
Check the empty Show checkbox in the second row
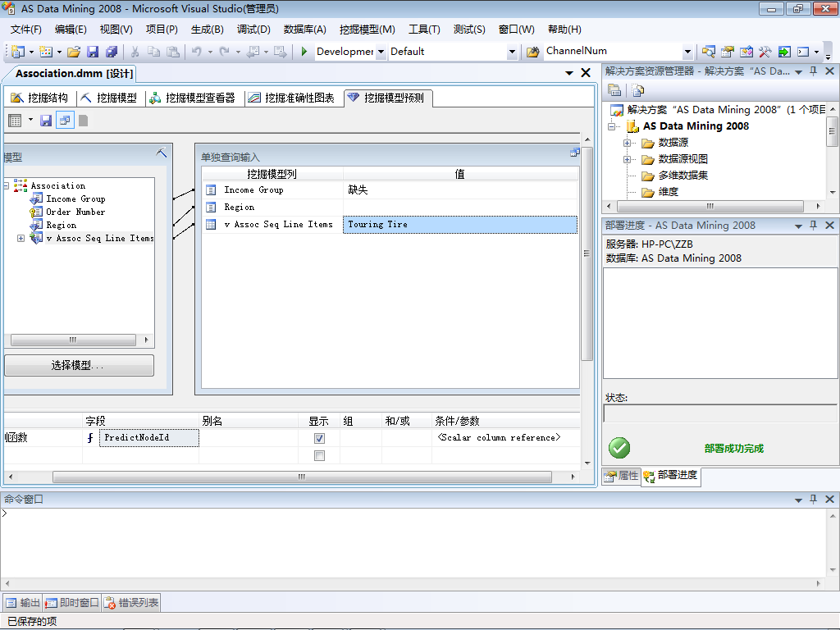pyautogui.click(x=319, y=456)
